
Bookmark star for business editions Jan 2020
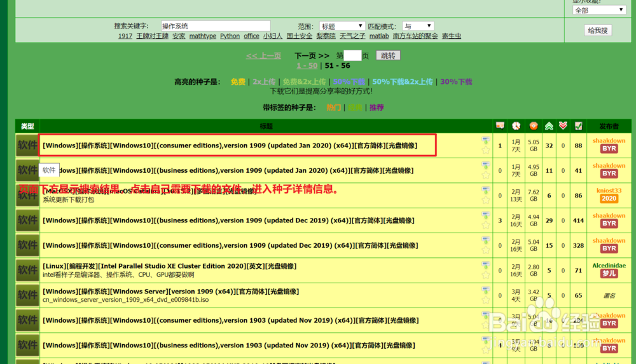click(x=485, y=175)
